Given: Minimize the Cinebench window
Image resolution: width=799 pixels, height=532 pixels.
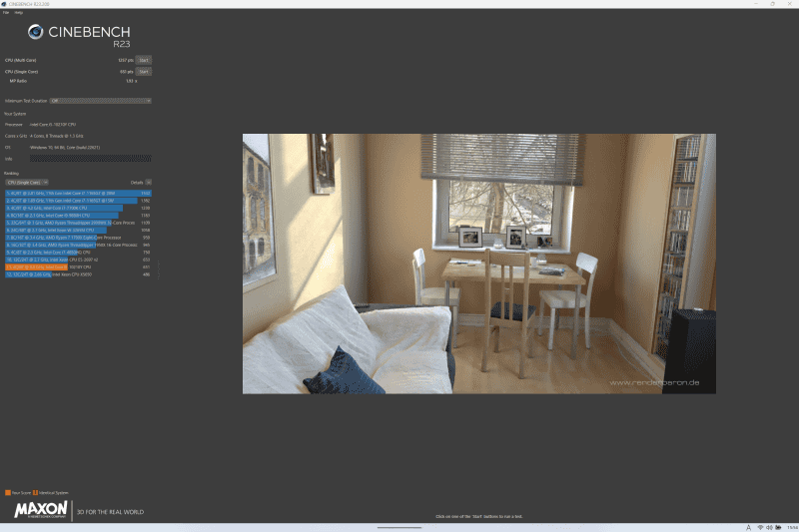Looking at the screenshot, I should point(756,4).
